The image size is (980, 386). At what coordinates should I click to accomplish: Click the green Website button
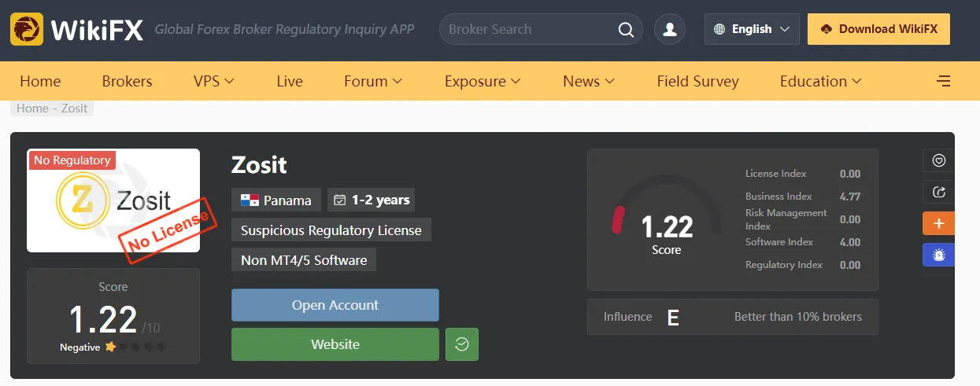[335, 344]
